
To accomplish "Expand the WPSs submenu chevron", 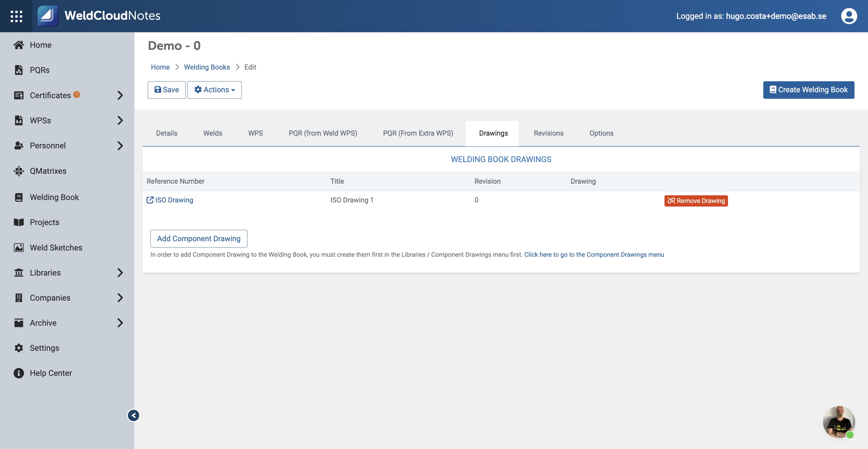I will pos(120,120).
